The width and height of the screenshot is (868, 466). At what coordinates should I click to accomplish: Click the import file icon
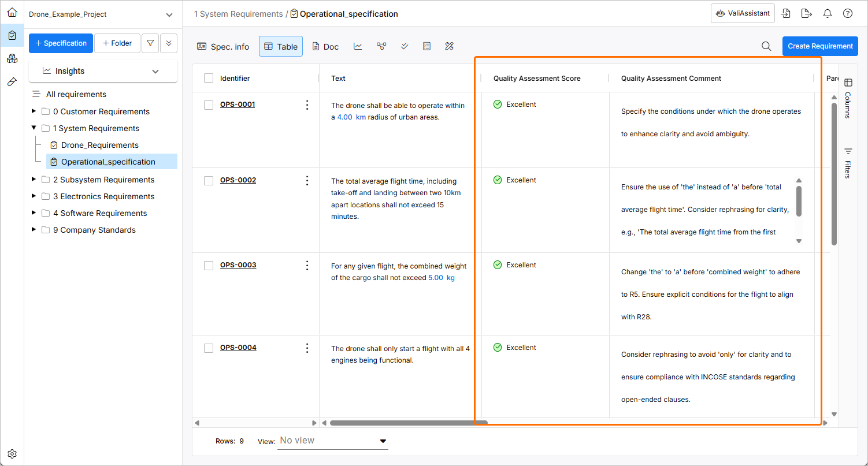[x=786, y=14]
